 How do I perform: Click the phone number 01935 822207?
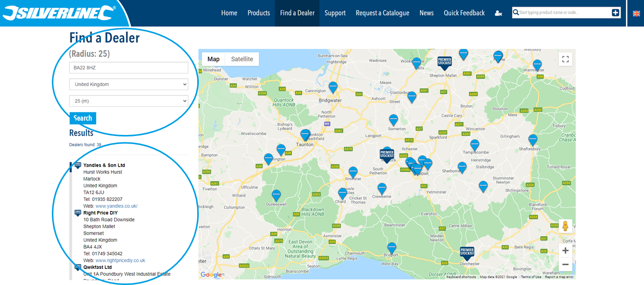(x=107, y=199)
